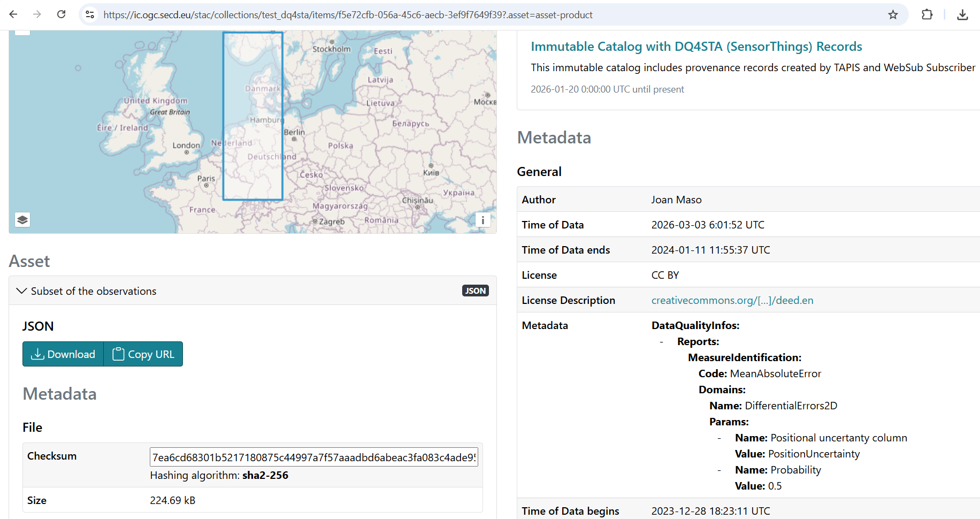The height and width of the screenshot is (519, 980).
Task: Open the creativecommons.org license link
Action: (732, 300)
